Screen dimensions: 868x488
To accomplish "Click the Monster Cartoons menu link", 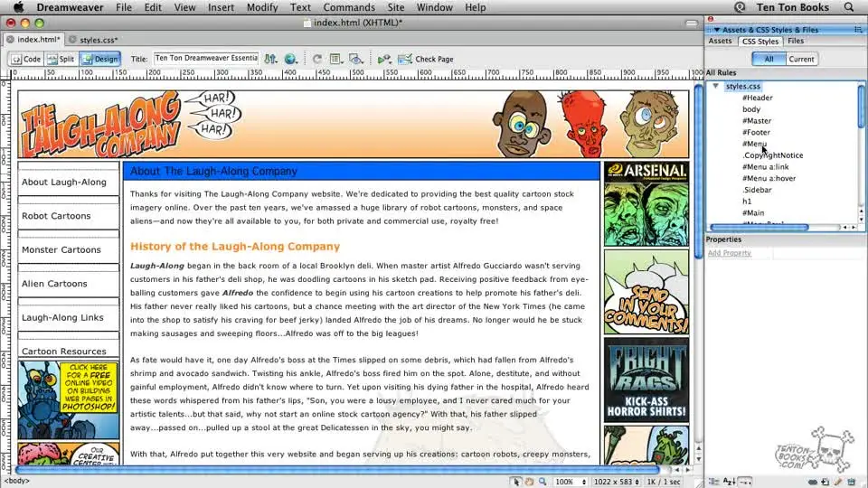I will pyautogui.click(x=61, y=249).
